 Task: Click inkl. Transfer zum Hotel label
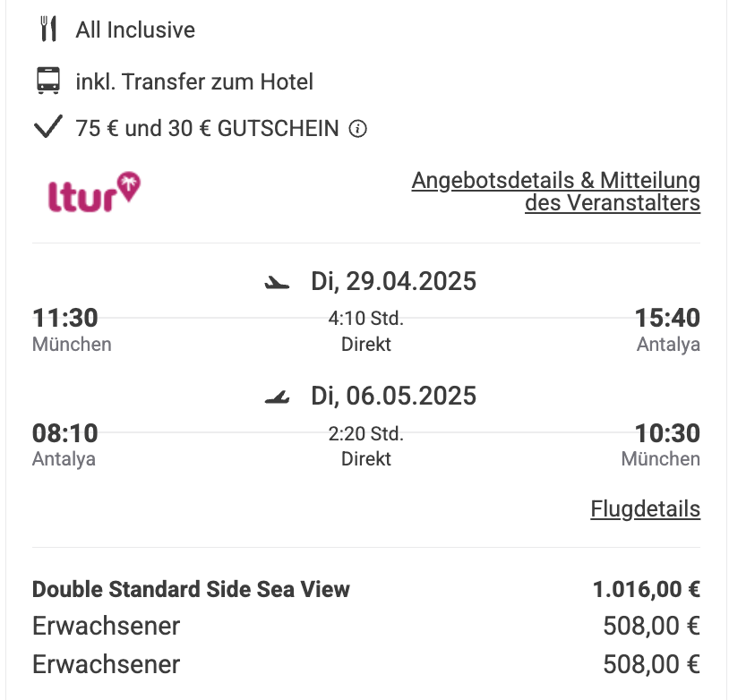(194, 81)
